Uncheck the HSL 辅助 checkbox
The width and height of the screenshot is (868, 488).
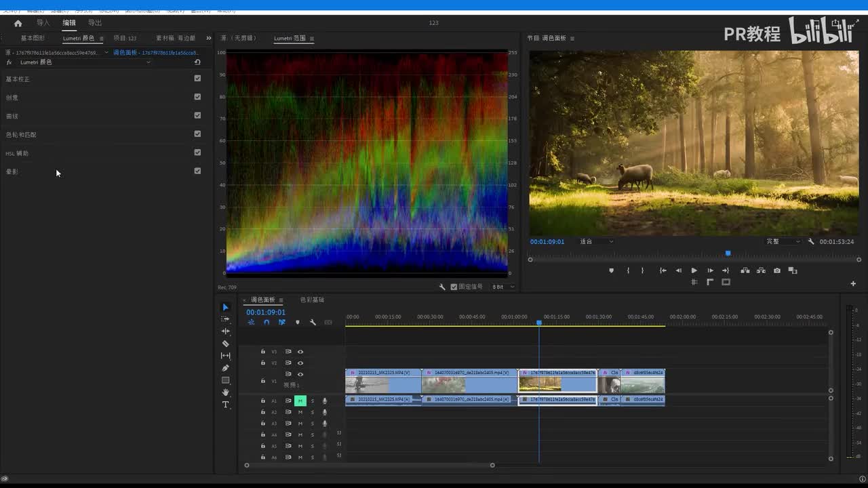tap(197, 152)
